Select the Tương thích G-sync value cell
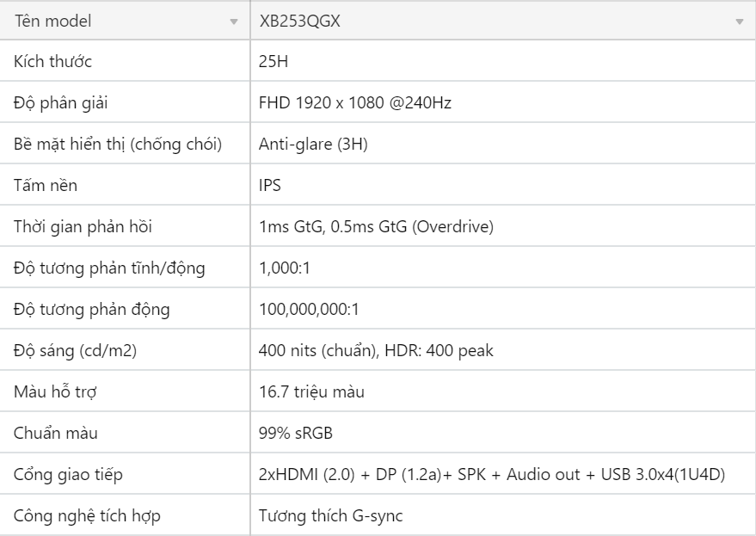Viewport: 756px width, 536px height. tap(503, 515)
